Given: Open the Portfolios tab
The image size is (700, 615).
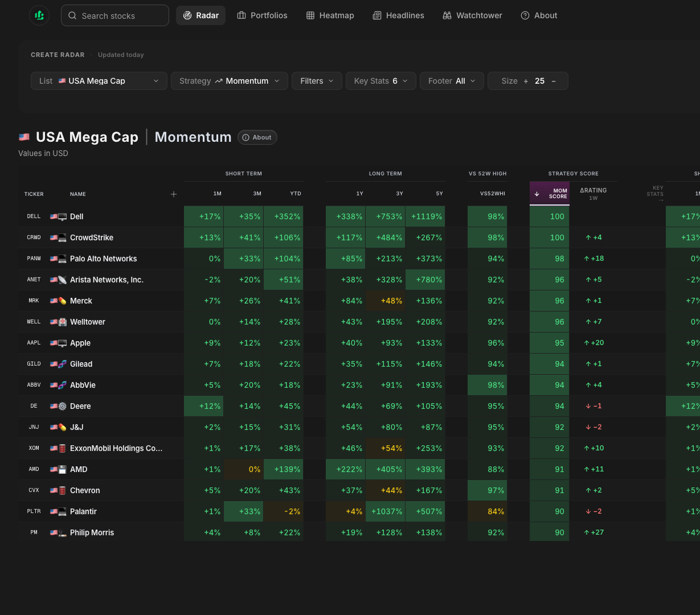Looking at the screenshot, I should click(262, 15).
